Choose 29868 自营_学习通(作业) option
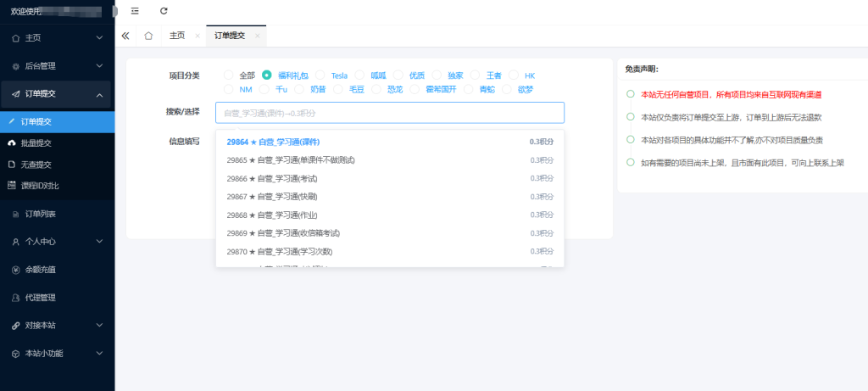The height and width of the screenshot is (391, 868). click(390, 215)
